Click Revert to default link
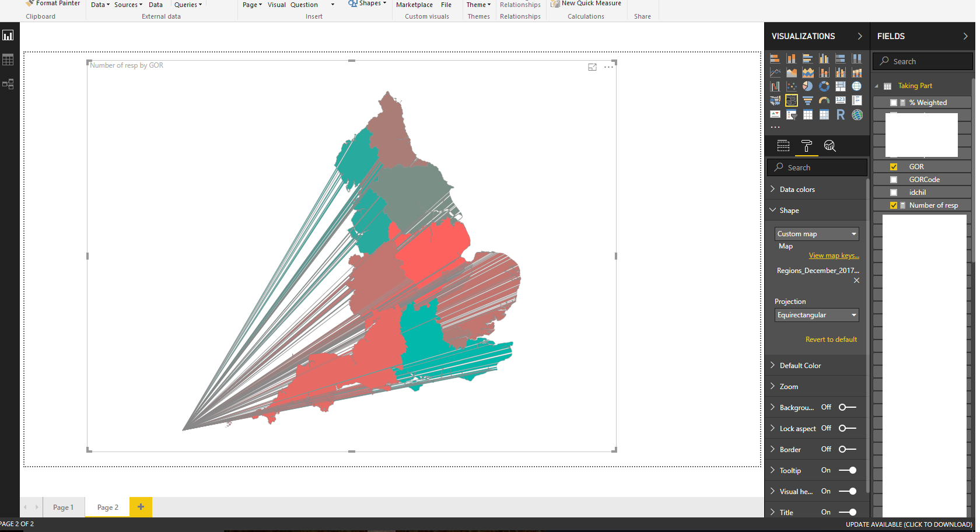Image resolution: width=980 pixels, height=532 pixels. coord(831,339)
